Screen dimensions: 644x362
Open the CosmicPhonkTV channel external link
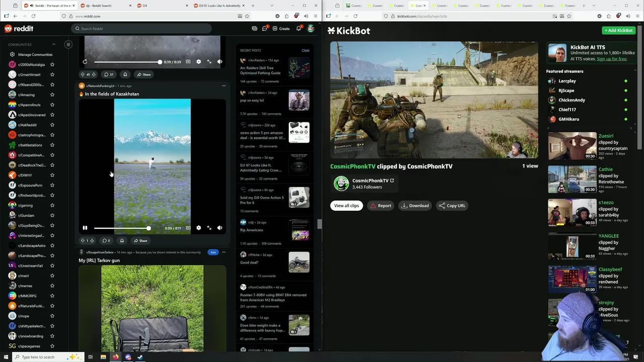[392, 180]
